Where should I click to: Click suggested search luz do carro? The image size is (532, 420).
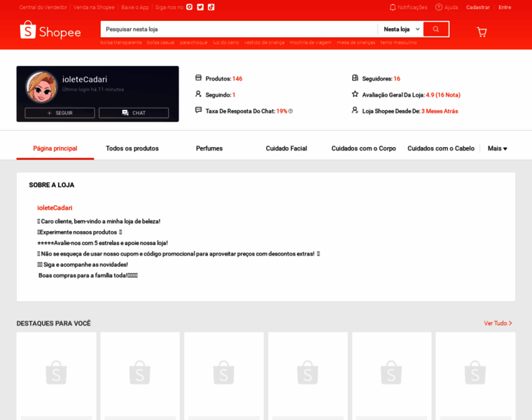(225, 43)
